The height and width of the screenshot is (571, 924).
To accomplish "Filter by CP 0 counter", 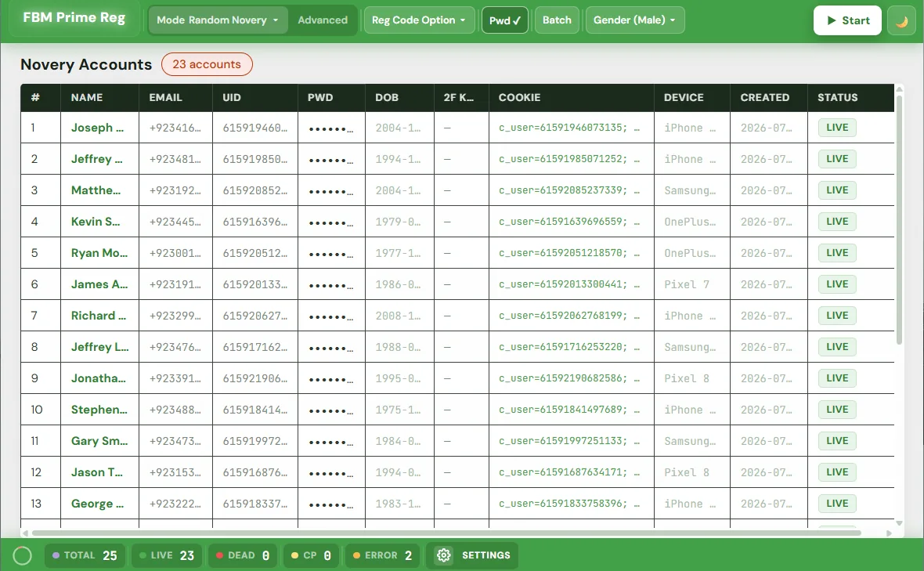I will tap(311, 555).
